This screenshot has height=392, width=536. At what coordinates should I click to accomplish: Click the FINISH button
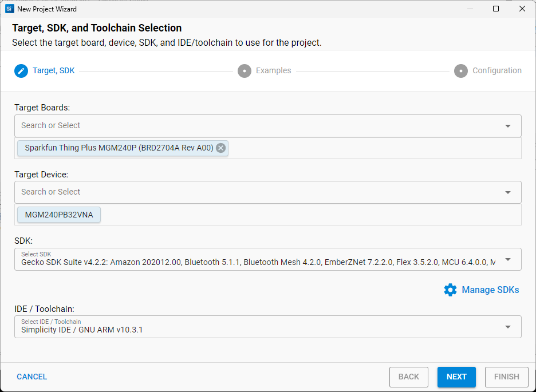(x=506, y=377)
